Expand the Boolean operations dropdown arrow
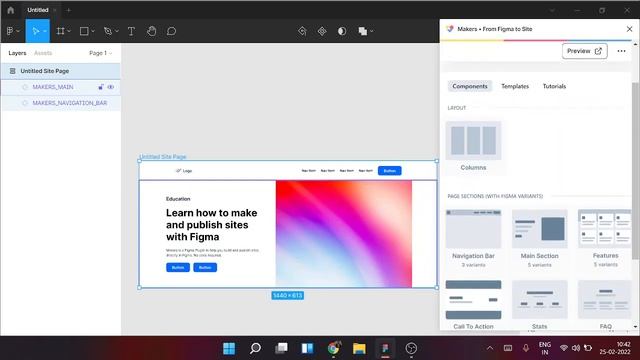Image resolution: width=640 pixels, height=360 pixels. pos(371,31)
